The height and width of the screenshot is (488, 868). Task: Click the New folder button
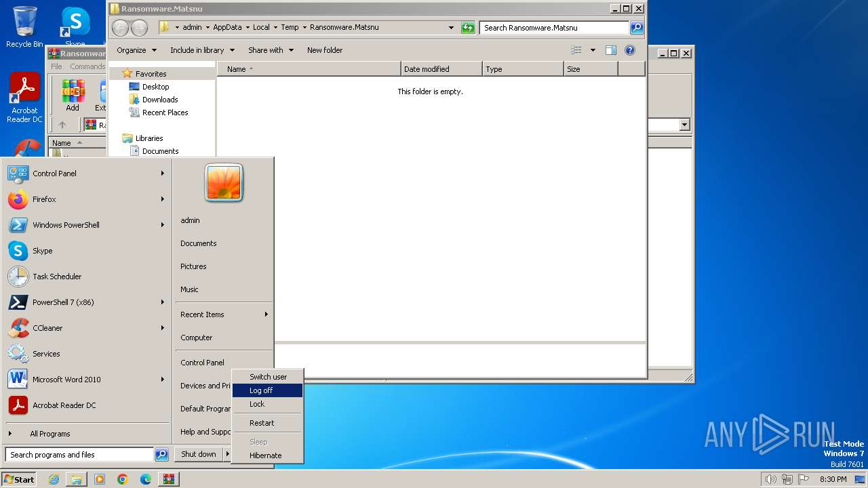click(325, 50)
